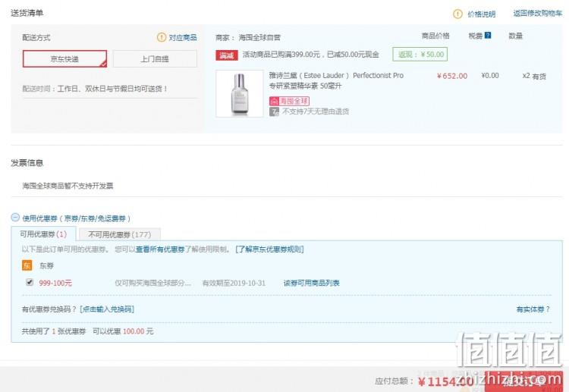Click the 7-day no-return icon
Viewport: 569px width, 392px height.
pos(274,111)
